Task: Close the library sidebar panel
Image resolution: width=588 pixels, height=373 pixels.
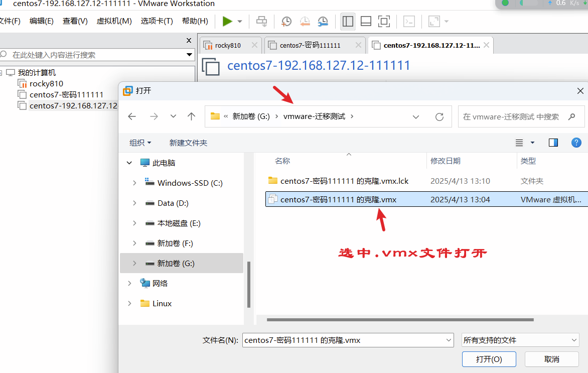Action: click(189, 41)
